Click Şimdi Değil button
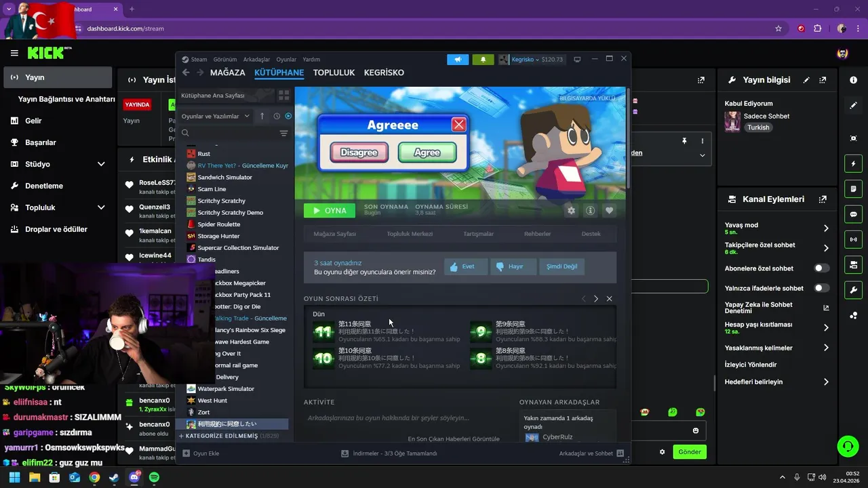Image resolution: width=868 pixels, height=488 pixels. click(x=561, y=266)
